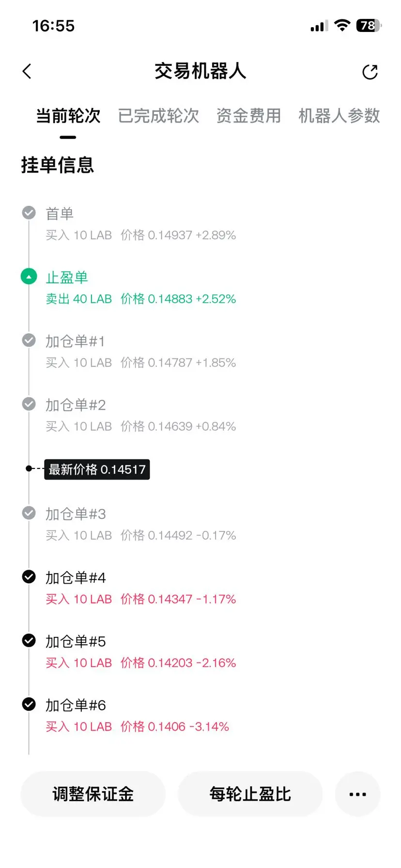Tap the 加仓单#5 black checkmark icon
This screenshot has height=868, width=401.
[29, 640]
